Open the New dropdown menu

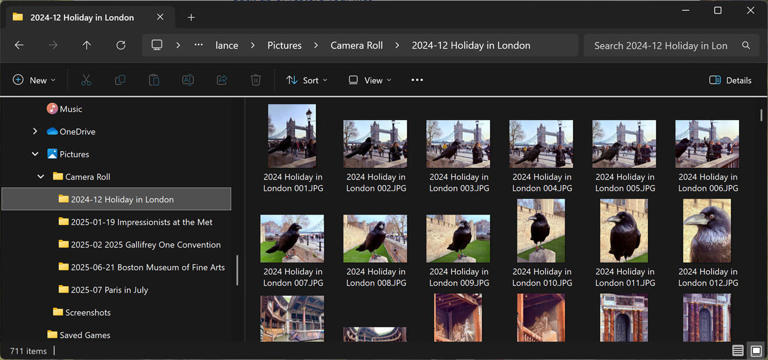[x=34, y=80]
